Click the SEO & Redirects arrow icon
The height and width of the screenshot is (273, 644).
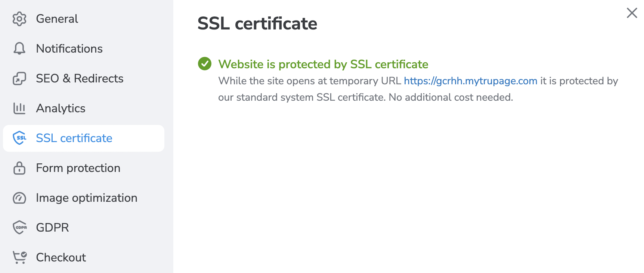(19, 78)
